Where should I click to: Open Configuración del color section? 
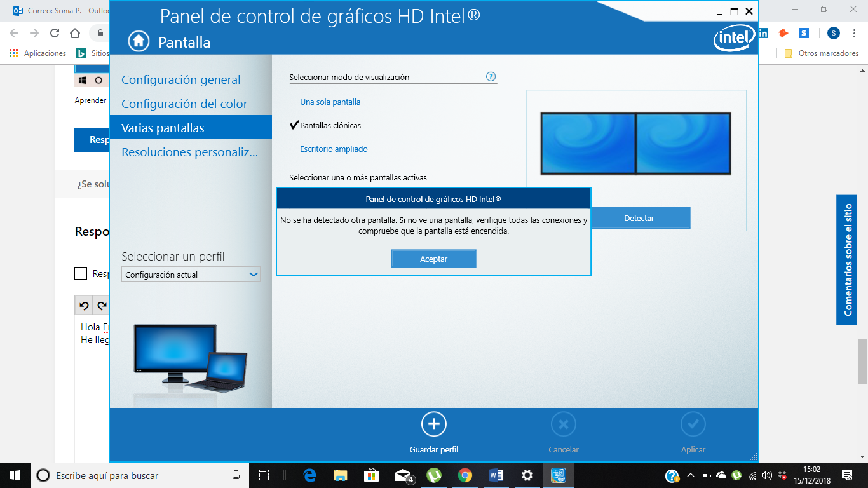[184, 104]
